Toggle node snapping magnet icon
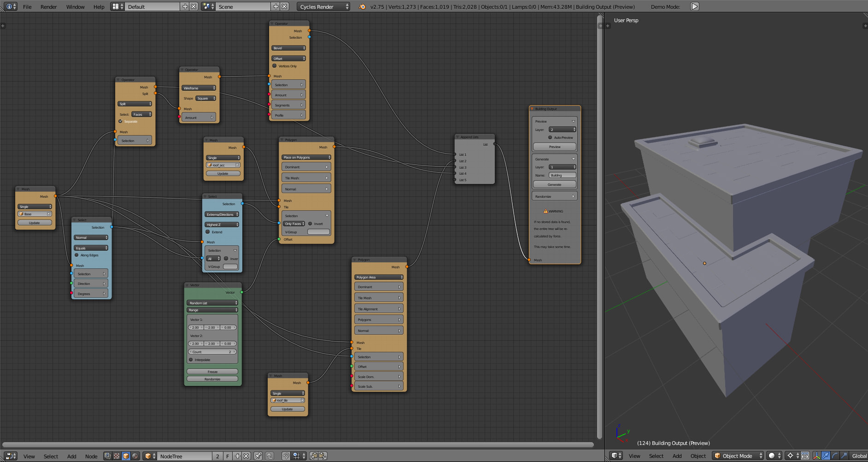 coord(286,456)
